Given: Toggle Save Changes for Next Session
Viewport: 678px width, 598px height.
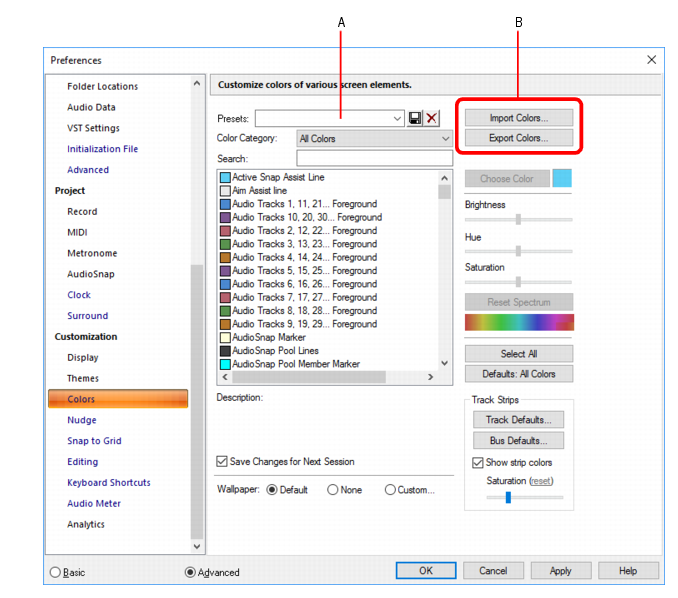Looking at the screenshot, I should tap(222, 461).
